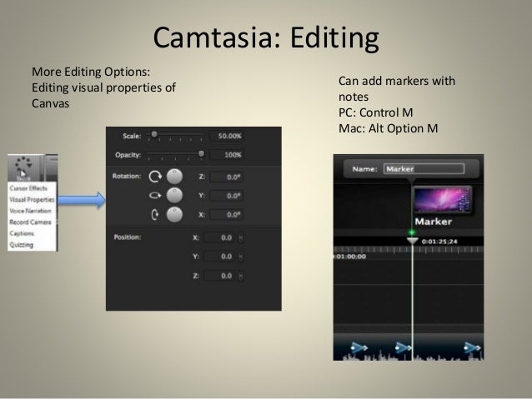Click the Rotation Z degree field
This screenshot has height=399, width=532.
coord(227,177)
